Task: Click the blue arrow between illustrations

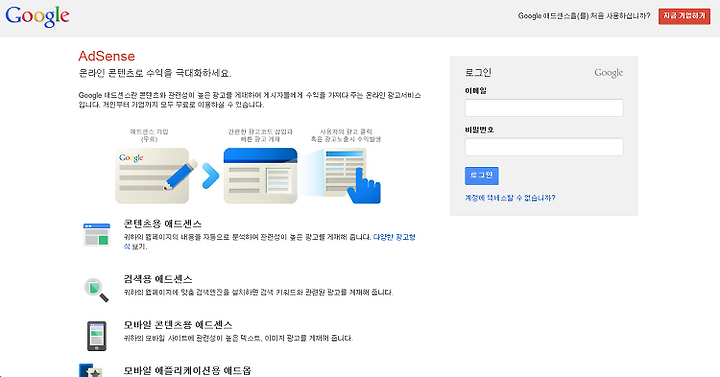Action: (x=210, y=175)
